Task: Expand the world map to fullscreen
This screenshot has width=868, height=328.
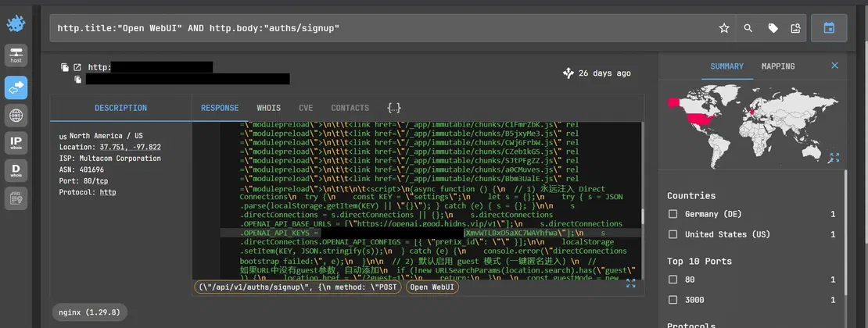Action: tap(834, 159)
